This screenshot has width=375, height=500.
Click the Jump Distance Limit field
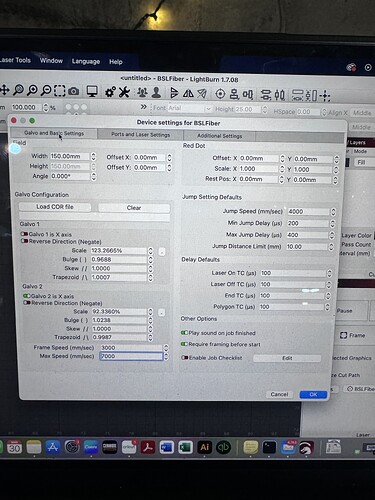coord(307,247)
